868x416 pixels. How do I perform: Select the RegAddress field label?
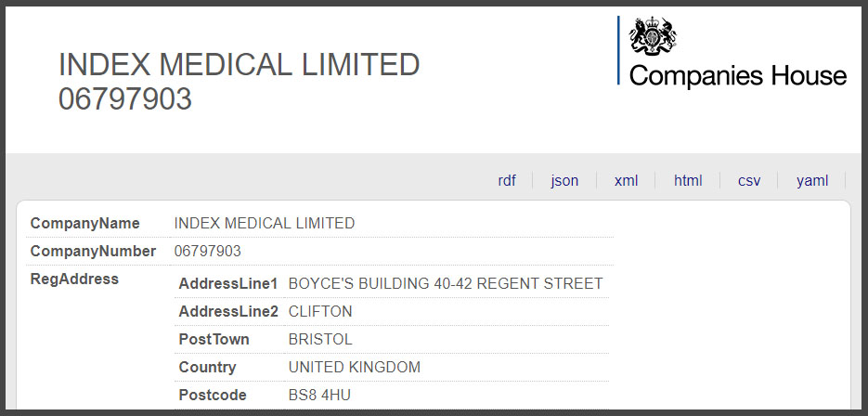[74, 279]
